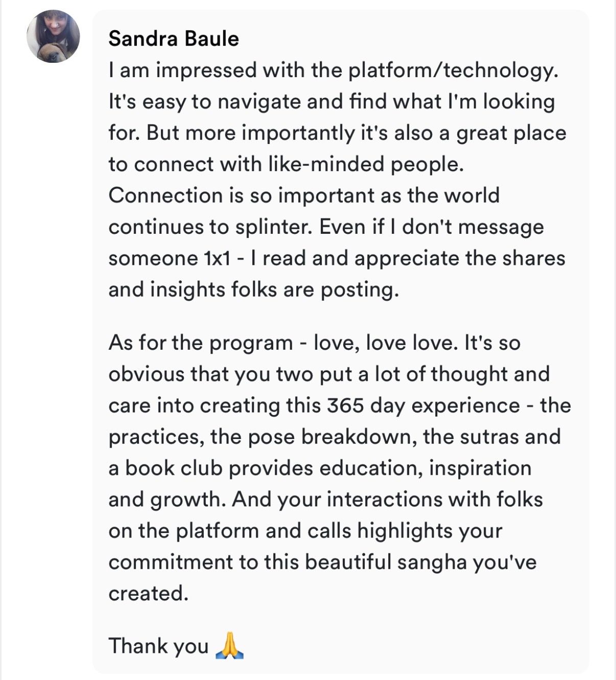Click the Sandra Baule name heading

pyautogui.click(x=174, y=39)
